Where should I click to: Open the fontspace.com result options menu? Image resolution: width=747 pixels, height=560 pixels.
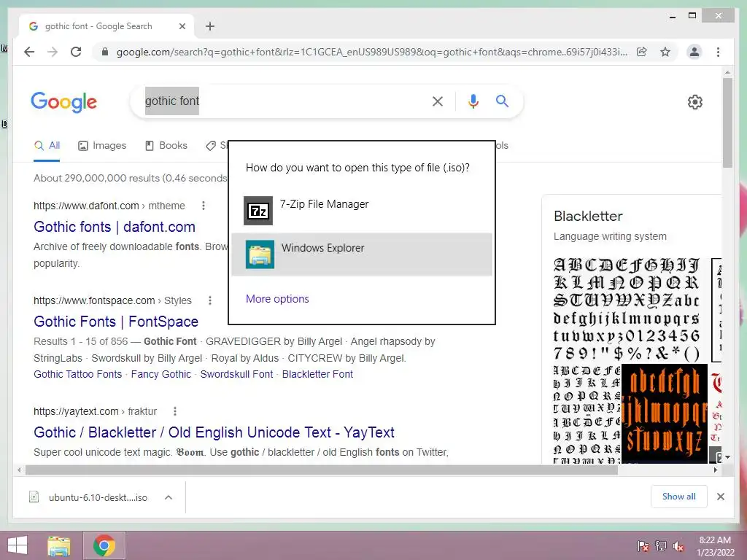pos(210,300)
